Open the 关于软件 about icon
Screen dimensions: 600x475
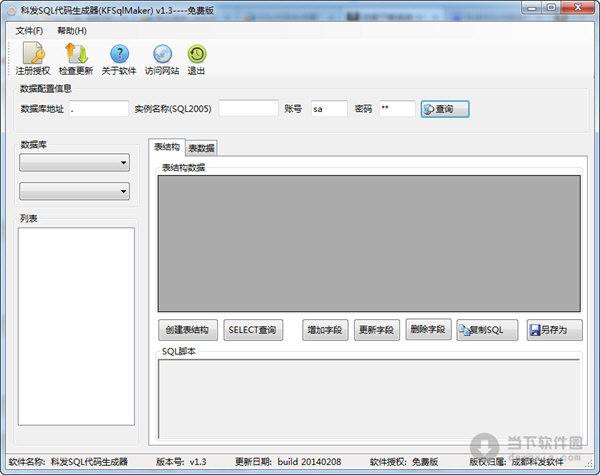119,59
